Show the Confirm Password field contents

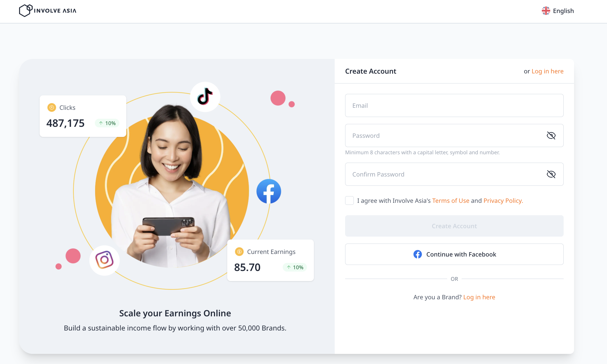(551, 174)
